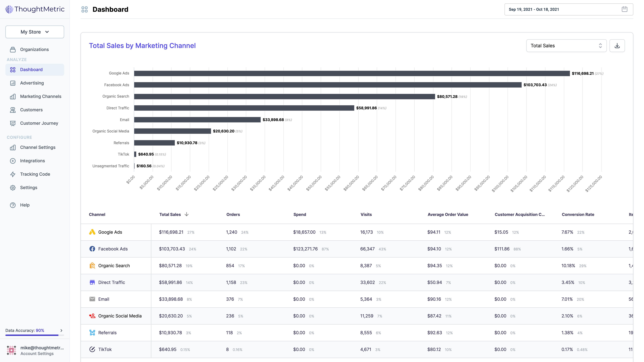Click the Google Ads channel icon
The height and width of the screenshot is (362, 644).
tap(92, 232)
